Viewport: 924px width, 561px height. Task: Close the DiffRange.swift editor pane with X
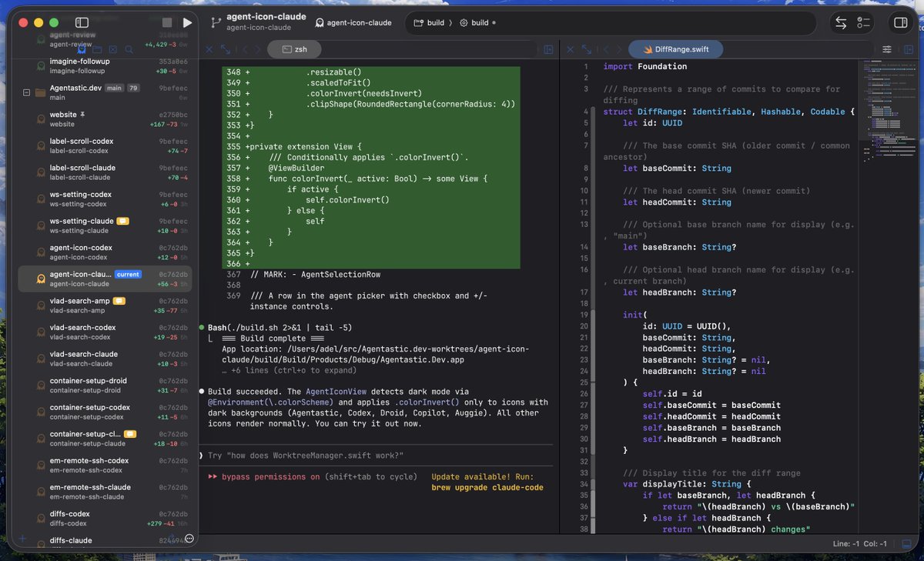[x=571, y=49]
